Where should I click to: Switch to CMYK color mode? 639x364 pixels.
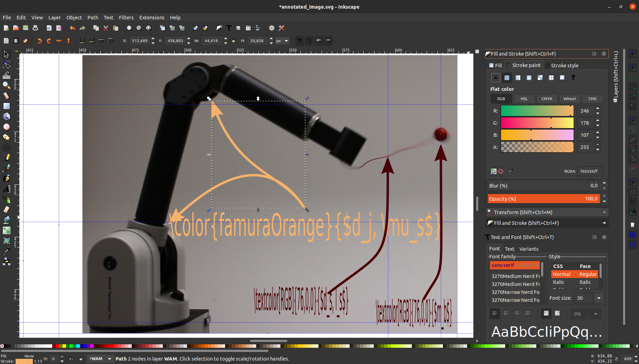pos(547,99)
